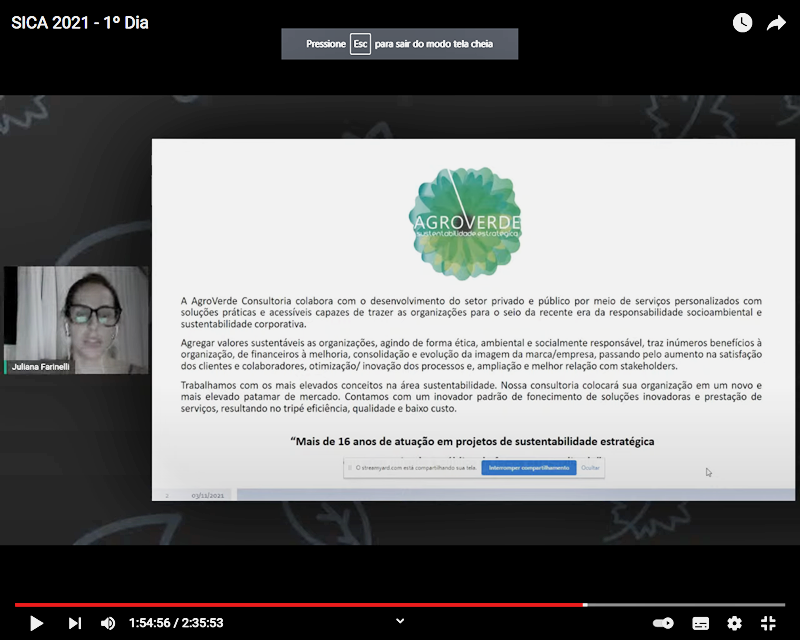The image size is (800, 640).
Task: Click the Esc key hint in the fullscreen notice
Action: (360, 44)
